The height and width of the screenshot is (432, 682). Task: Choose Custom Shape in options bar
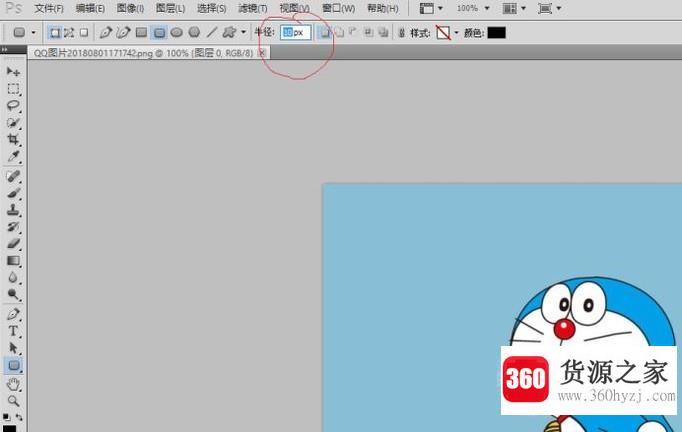(229, 33)
